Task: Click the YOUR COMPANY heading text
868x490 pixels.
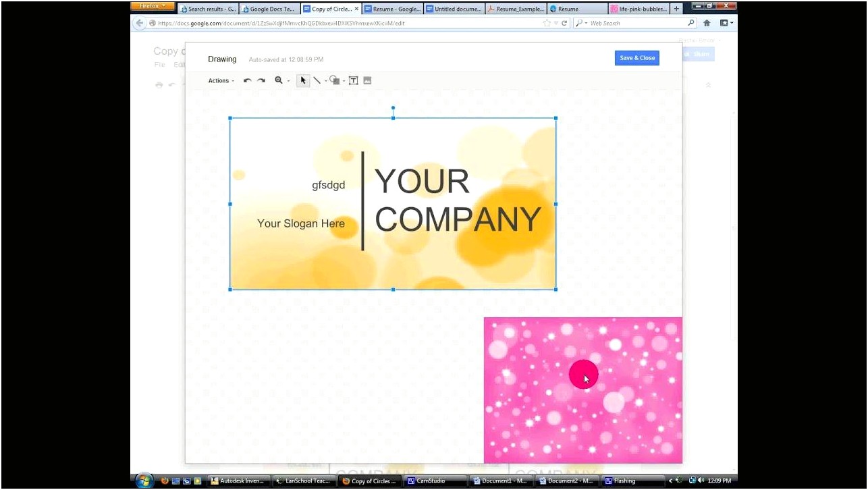Action: point(458,201)
